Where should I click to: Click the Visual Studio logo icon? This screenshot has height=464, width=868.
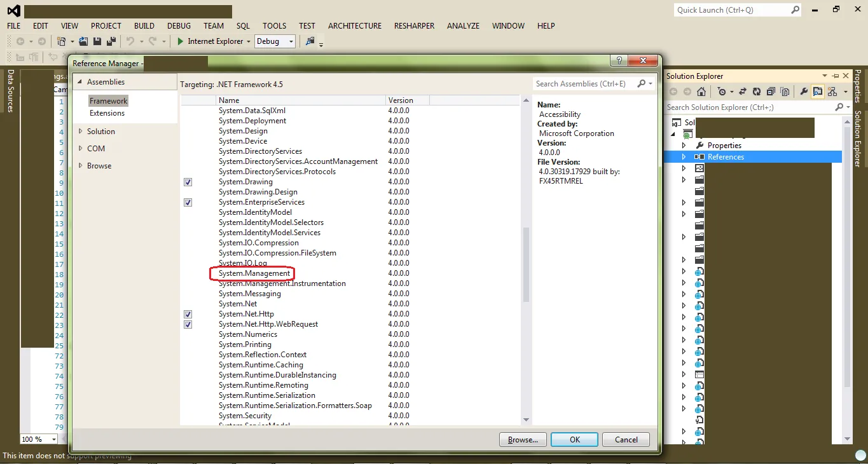coord(13,11)
